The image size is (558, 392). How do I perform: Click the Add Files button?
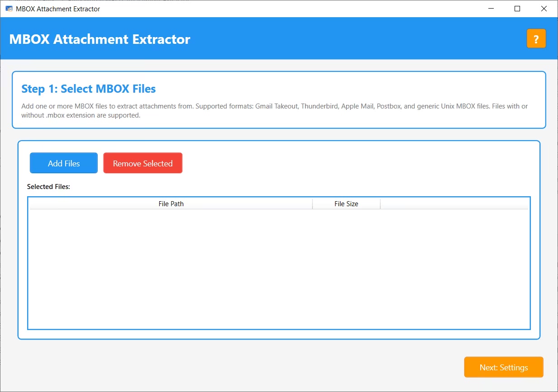pyautogui.click(x=64, y=163)
